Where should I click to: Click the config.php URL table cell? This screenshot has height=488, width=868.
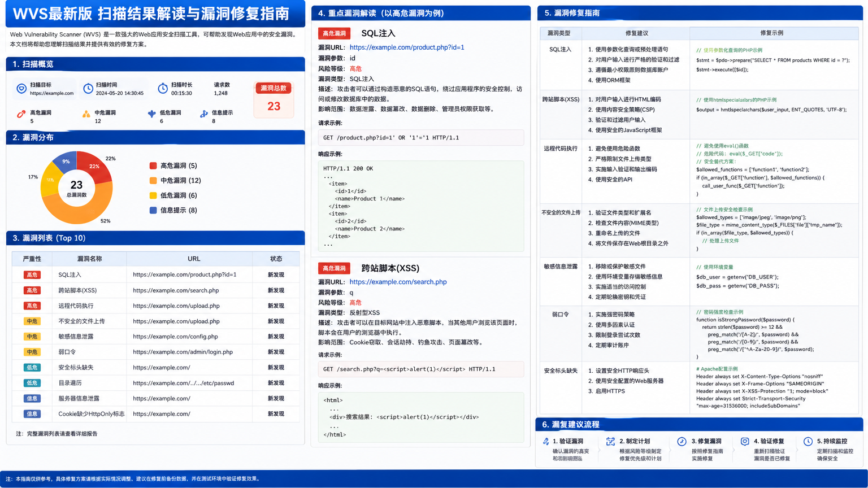(175, 337)
